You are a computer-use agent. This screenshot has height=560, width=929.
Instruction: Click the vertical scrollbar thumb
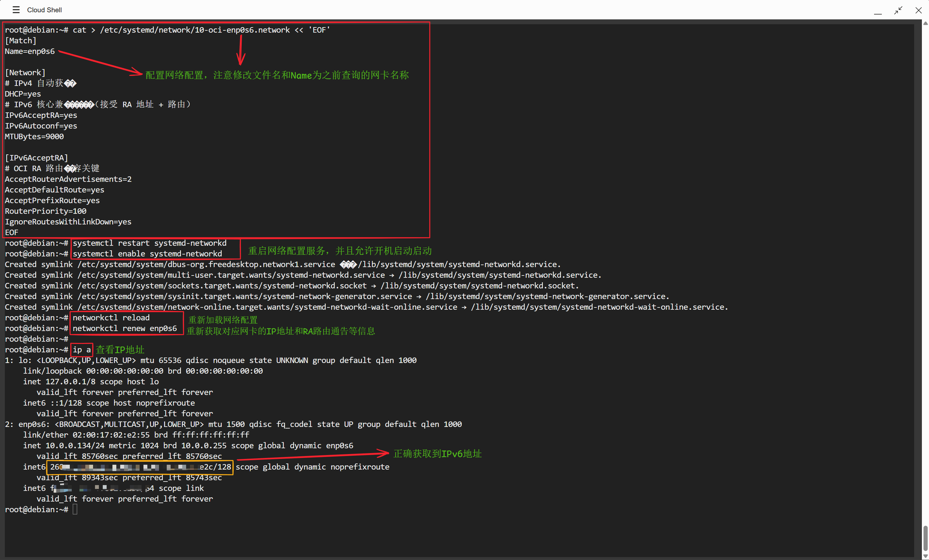[925, 538]
